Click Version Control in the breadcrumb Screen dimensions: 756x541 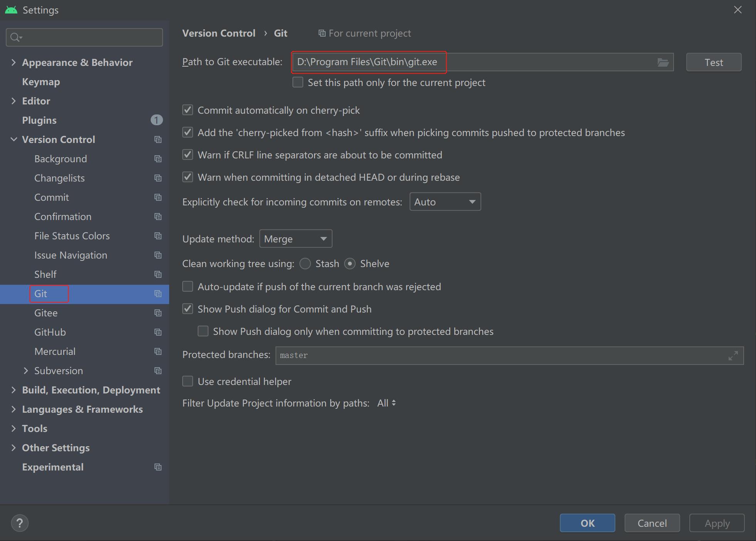click(x=218, y=34)
